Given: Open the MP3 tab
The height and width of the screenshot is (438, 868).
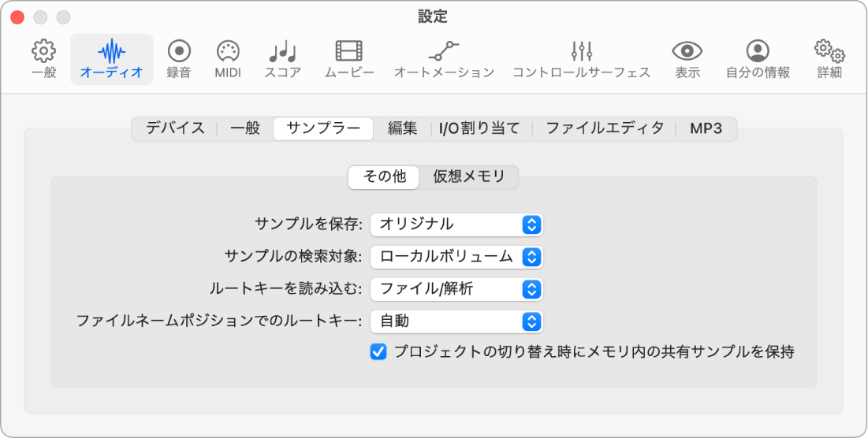Looking at the screenshot, I should 706,129.
